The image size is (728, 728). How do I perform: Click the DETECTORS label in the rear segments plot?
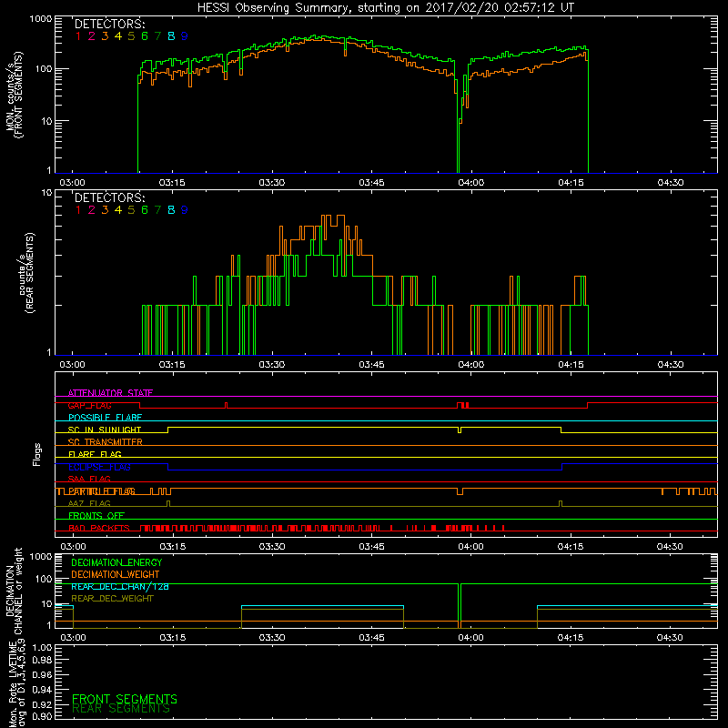(109, 197)
